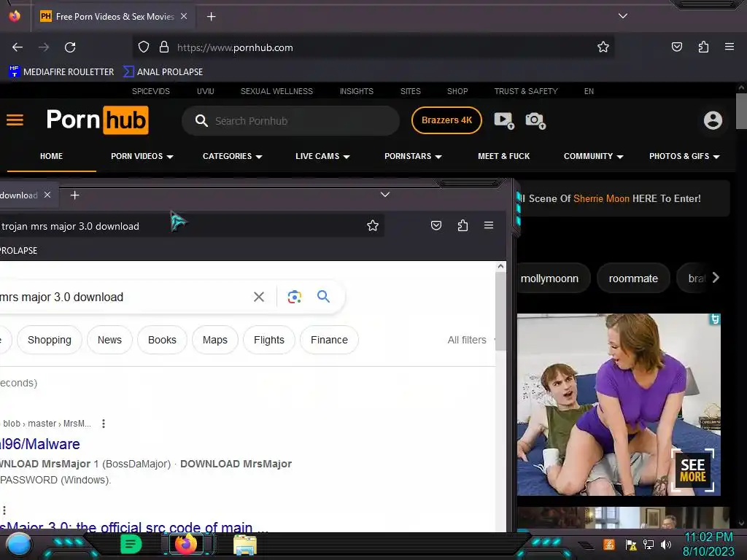The image size is (747, 560).
Task: Close the tab with the PH favicon
Action: pyautogui.click(x=184, y=16)
